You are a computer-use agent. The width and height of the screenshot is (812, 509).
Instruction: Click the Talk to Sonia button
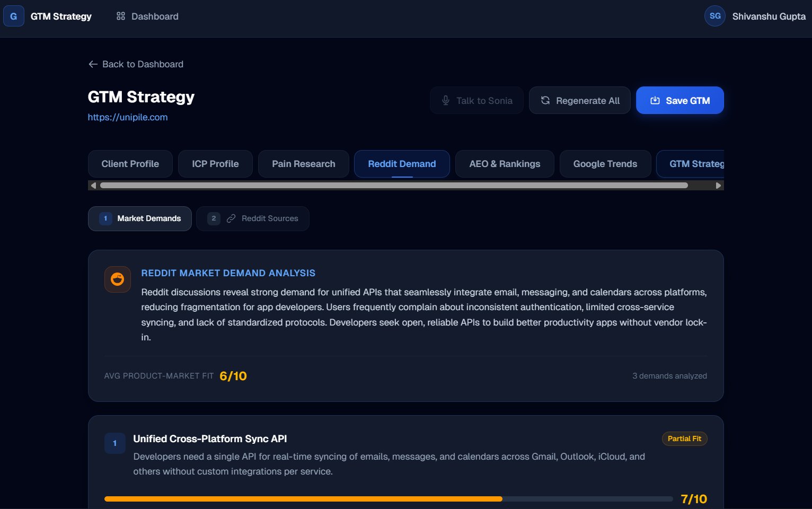coord(476,100)
